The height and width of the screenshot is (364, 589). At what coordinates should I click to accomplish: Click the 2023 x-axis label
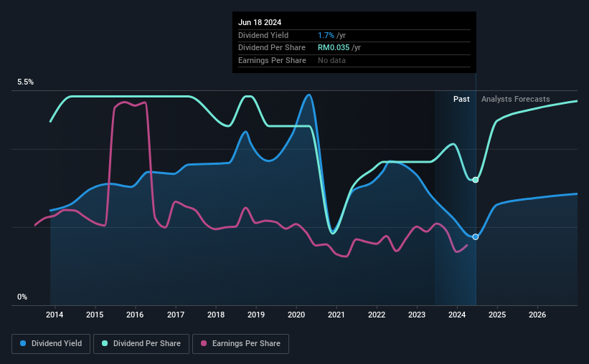click(x=417, y=315)
